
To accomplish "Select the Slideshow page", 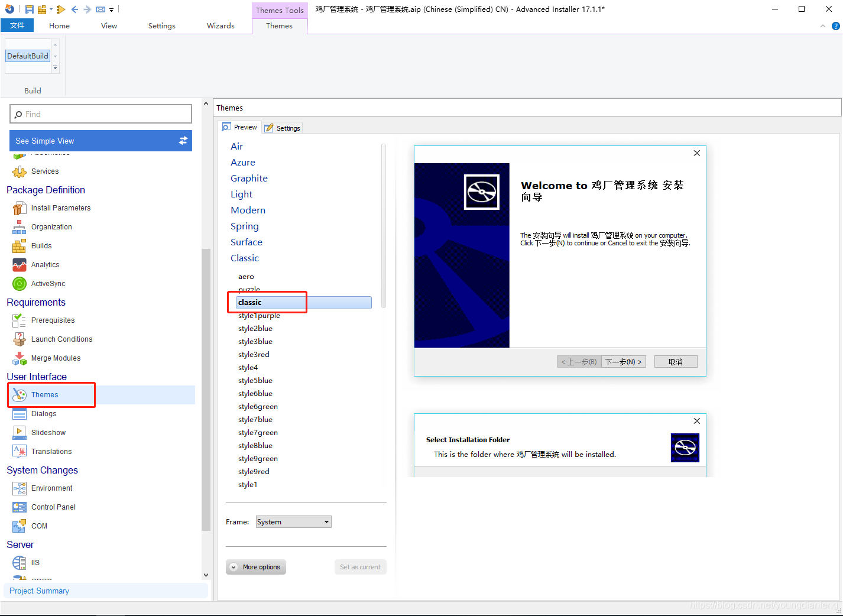I will 47,432.
